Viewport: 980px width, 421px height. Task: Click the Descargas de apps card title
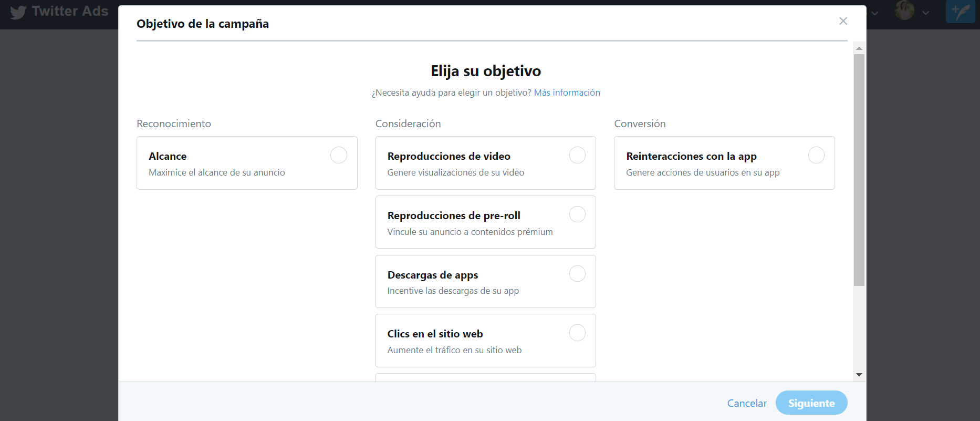coord(432,275)
